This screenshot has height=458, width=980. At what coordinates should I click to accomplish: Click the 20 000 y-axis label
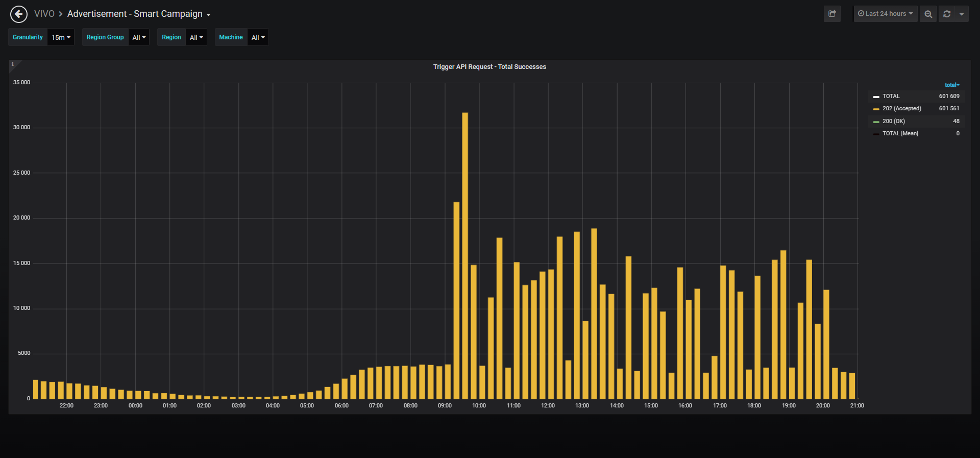(x=21, y=218)
